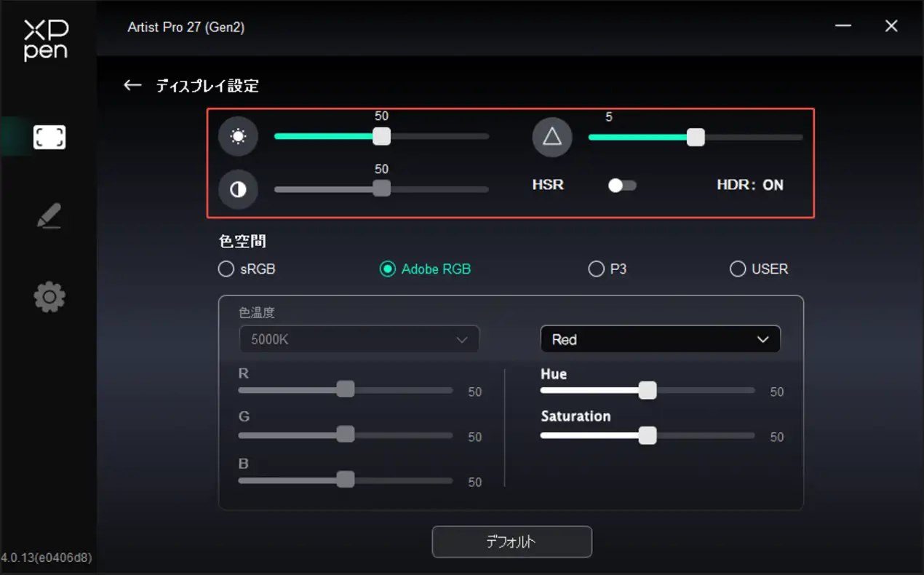
Task: Choose the USER color space option
Action: [738, 269]
